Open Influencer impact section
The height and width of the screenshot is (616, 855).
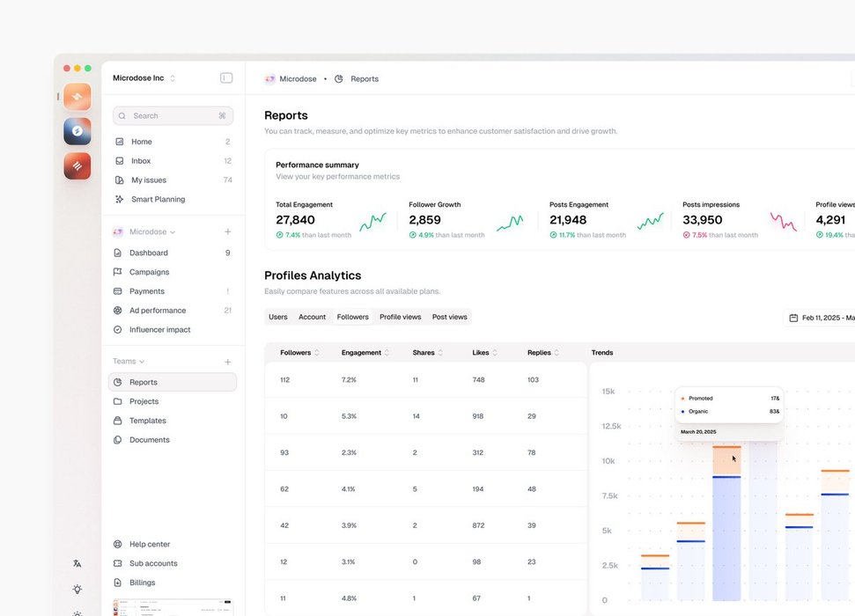point(159,330)
